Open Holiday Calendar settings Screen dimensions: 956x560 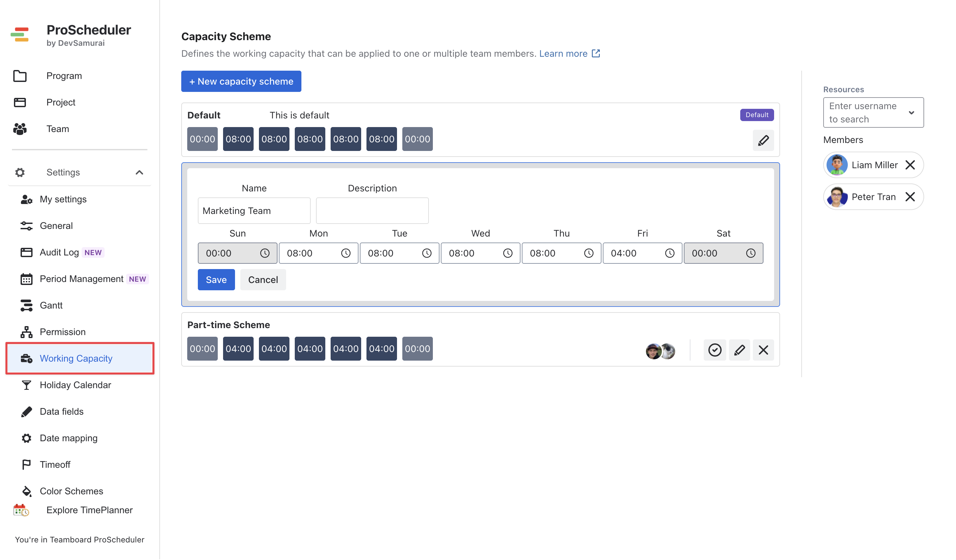click(x=75, y=385)
